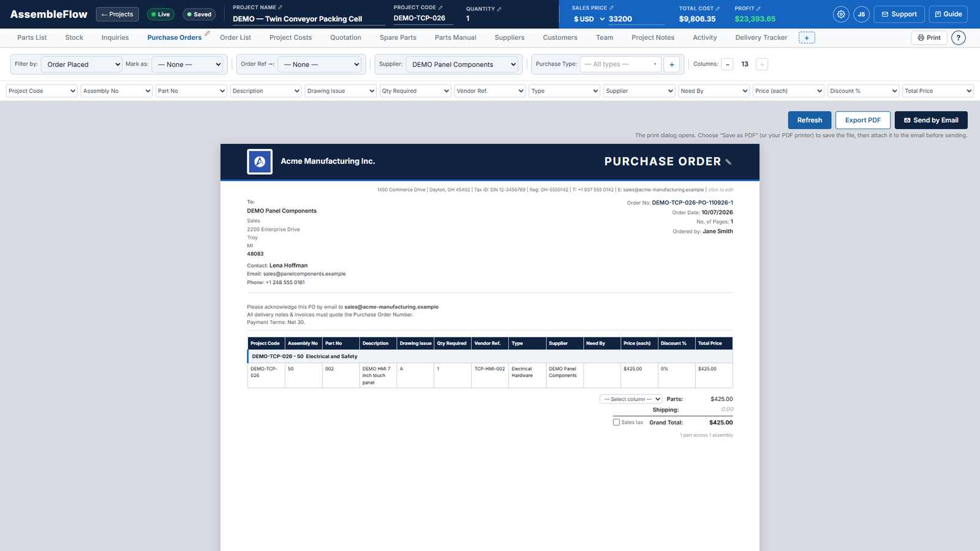Viewport: 980px width, 551px height.
Task: Decrease columns count with minus button
Action: click(x=728, y=64)
